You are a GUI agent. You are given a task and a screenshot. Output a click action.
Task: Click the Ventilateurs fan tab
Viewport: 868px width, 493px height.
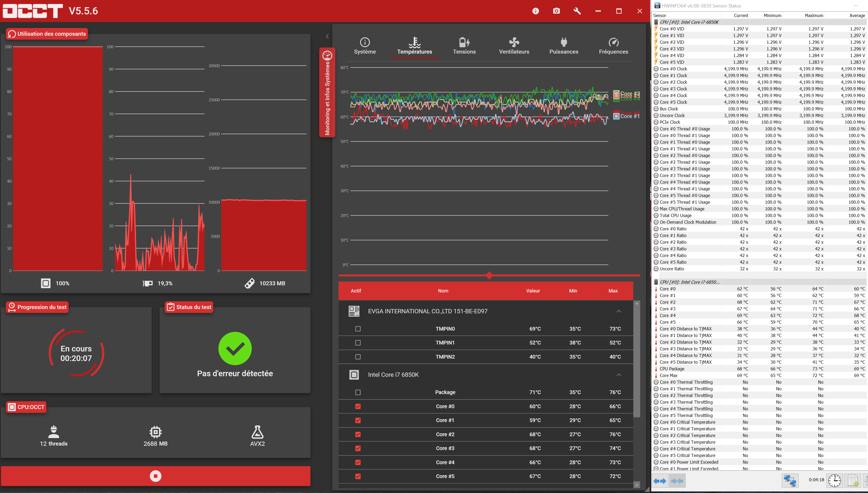(x=514, y=46)
